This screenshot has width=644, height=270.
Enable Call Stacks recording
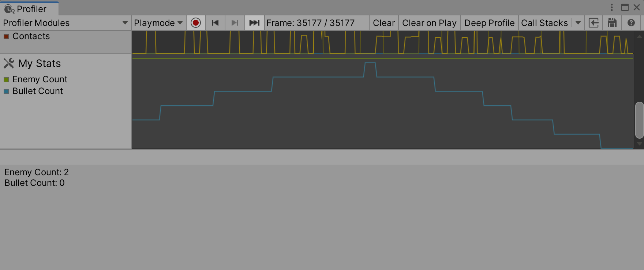tap(545, 22)
